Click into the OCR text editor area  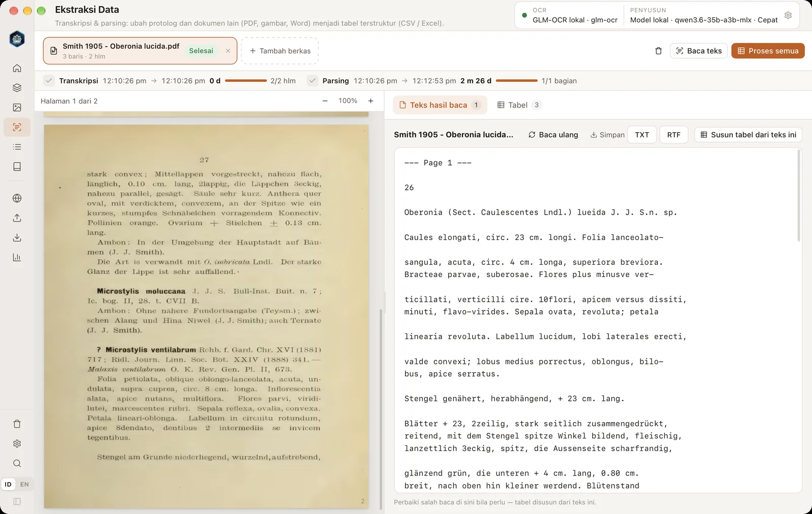(x=598, y=320)
